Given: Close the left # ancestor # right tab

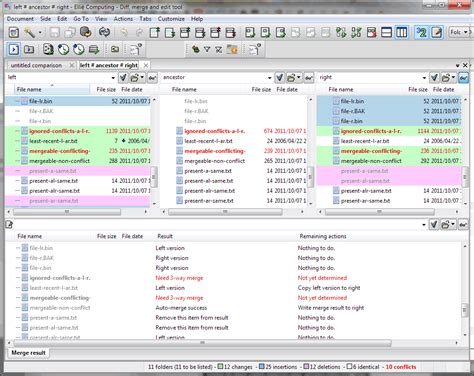Looking at the screenshot, I should [x=146, y=65].
